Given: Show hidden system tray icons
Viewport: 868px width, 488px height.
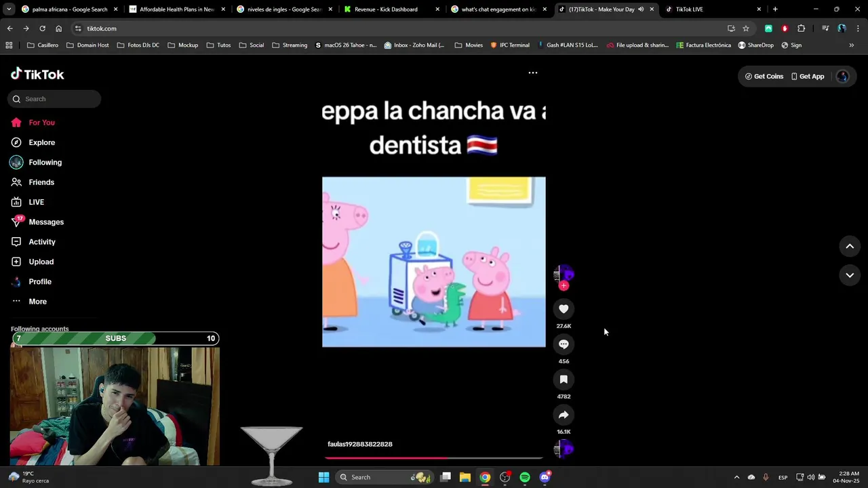Looking at the screenshot, I should pos(736,477).
